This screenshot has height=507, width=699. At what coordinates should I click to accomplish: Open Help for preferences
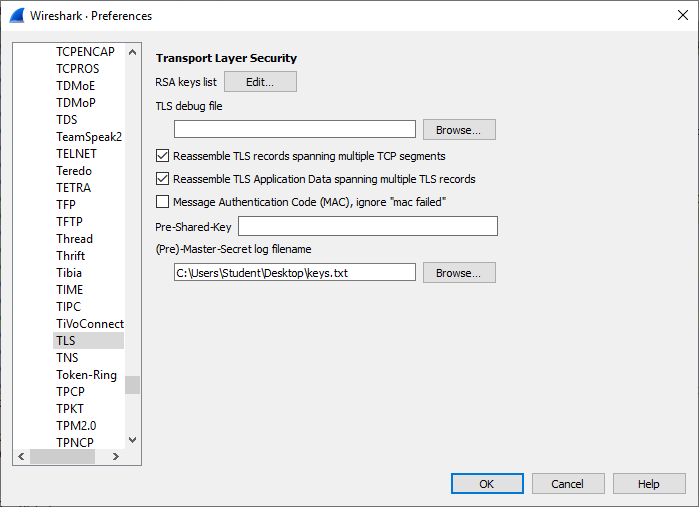tap(649, 484)
